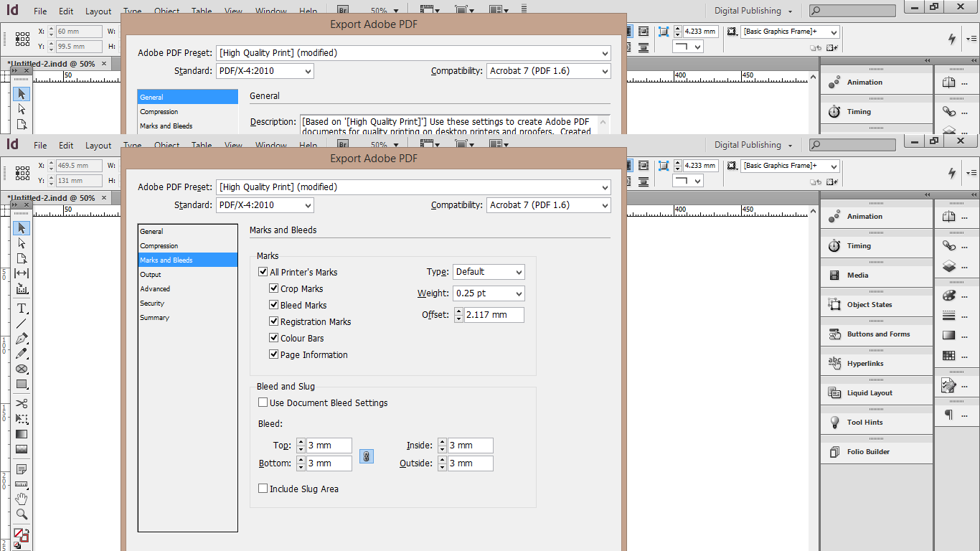Open the Tool Hints panel
This screenshot has width=980, height=551.
click(877, 423)
